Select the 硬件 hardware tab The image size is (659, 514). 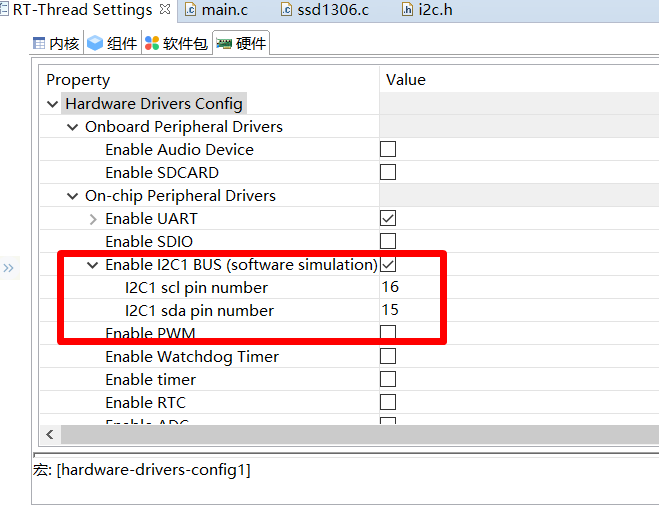(241, 43)
